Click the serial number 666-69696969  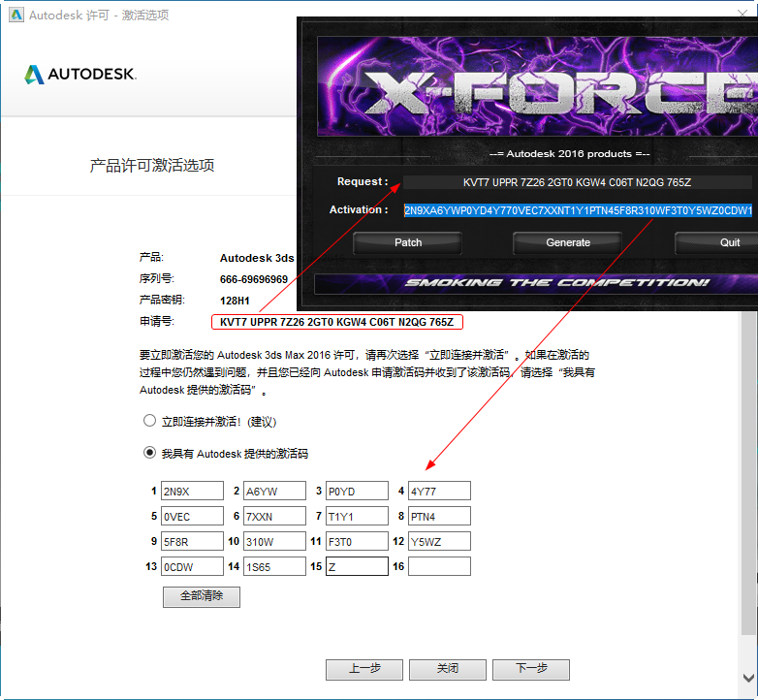coord(254,279)
